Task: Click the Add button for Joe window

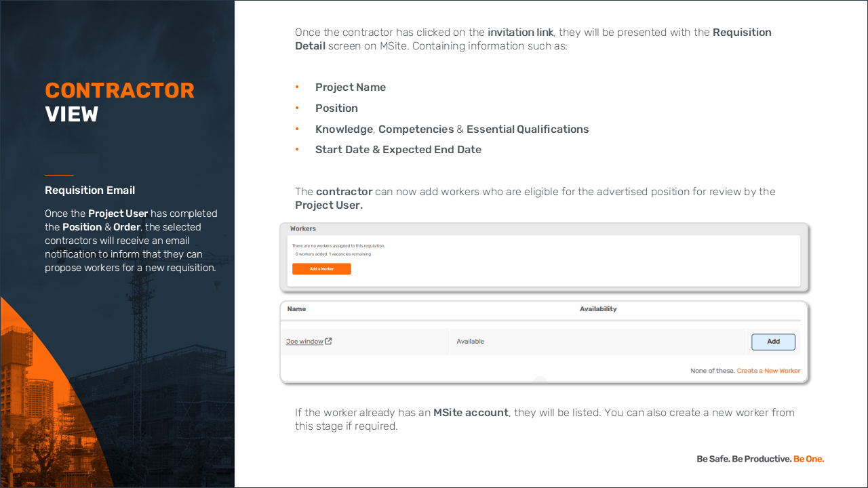Action: (x=773, y=342)
